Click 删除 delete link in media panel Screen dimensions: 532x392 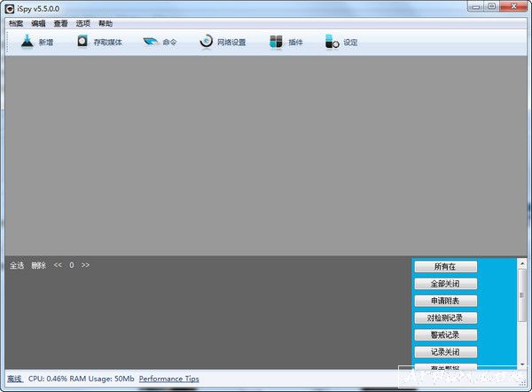tap(38, 265)
